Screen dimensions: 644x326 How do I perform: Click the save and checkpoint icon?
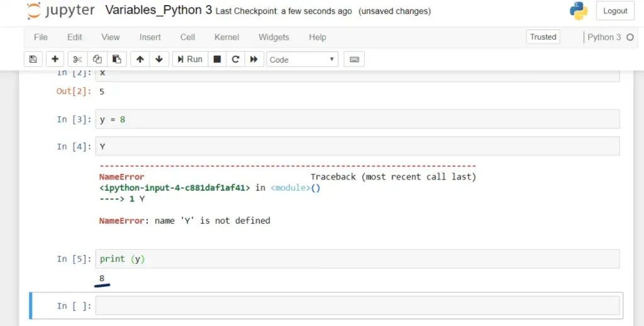pyautogui.click(x=33, y=59)
